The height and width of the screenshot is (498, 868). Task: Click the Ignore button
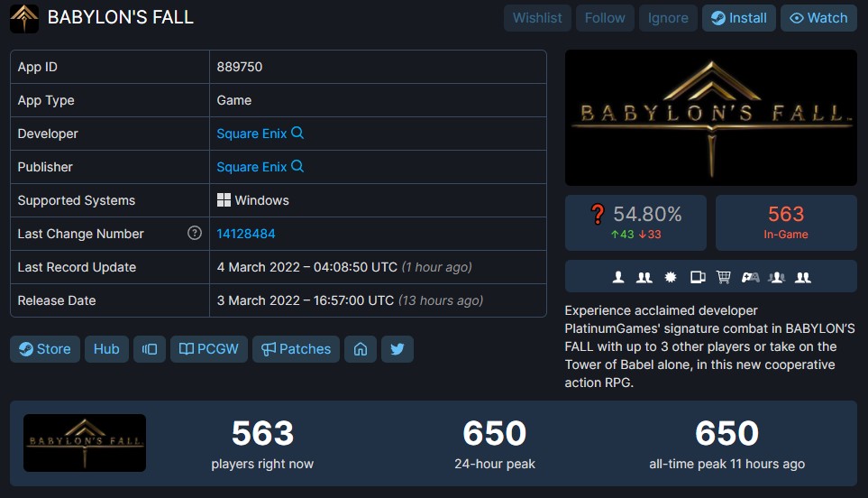[668, 18]
